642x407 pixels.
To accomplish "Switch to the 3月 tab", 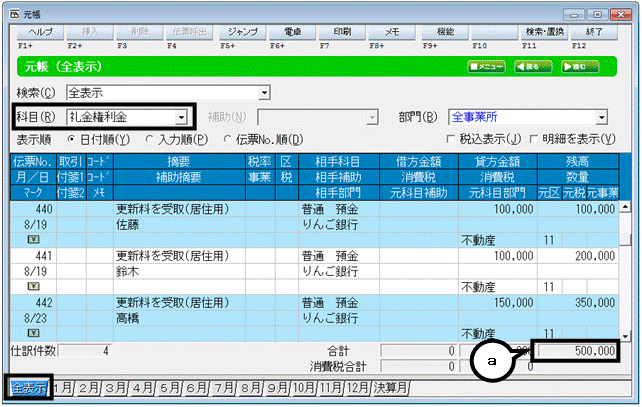I will 115,387.
